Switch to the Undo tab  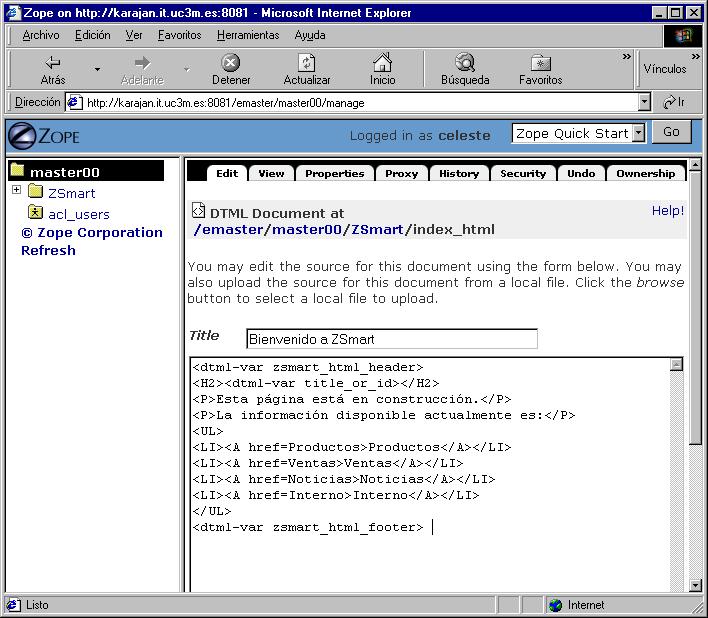point(581,173)
